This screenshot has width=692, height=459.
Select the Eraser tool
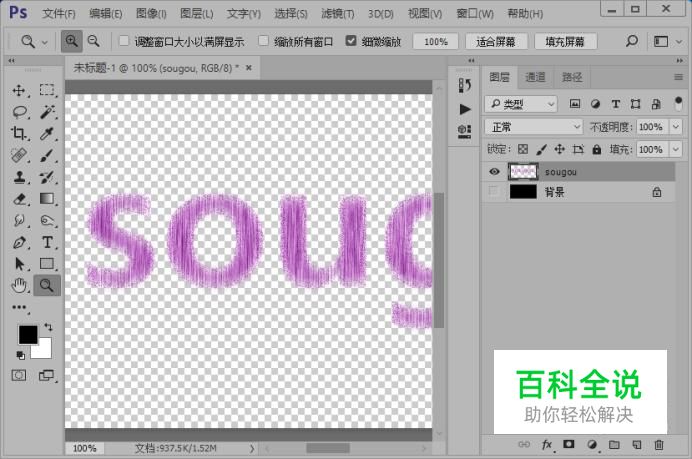(19, 199)
